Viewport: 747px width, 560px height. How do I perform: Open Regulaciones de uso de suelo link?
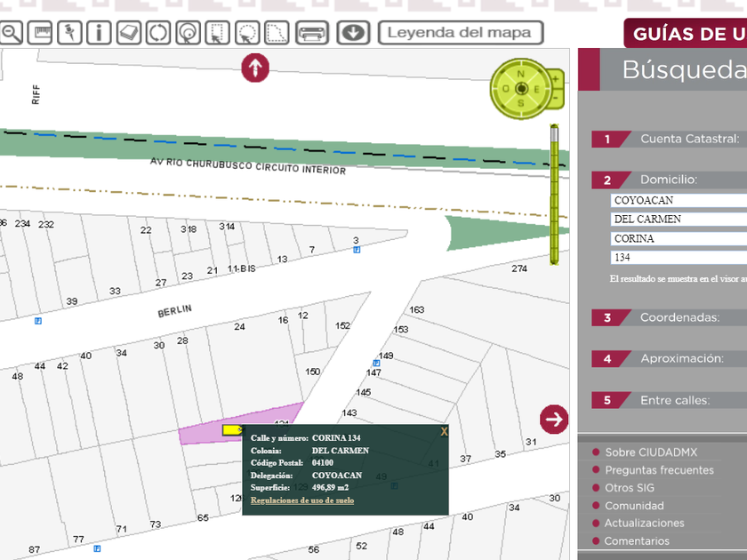pyautogui.click(x=302, y=500)
